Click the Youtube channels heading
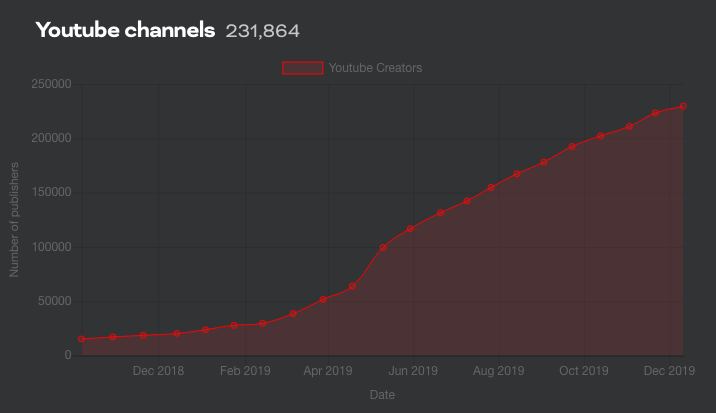Viewport: 716px width, 413px height. [125, 30]
